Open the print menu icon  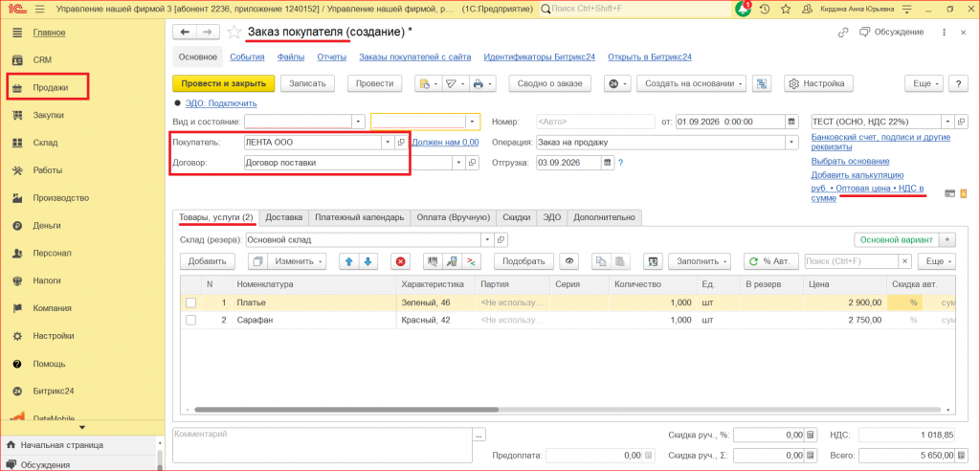[483, 83]
